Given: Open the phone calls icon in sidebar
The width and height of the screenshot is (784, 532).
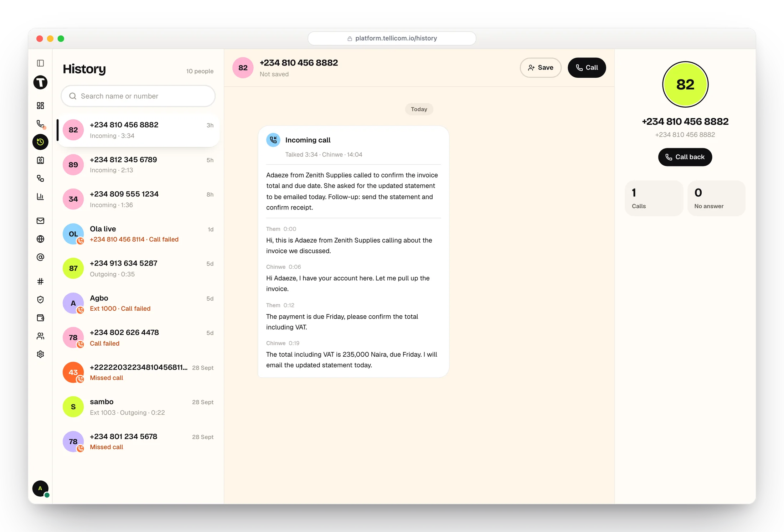Looking at the screenshot, I should [40, 124].
